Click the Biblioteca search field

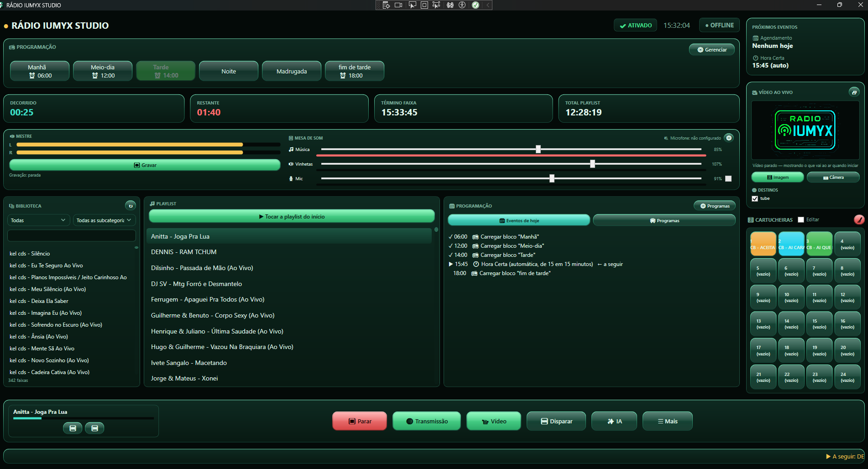pyautogui.click(x=72, y=235)
